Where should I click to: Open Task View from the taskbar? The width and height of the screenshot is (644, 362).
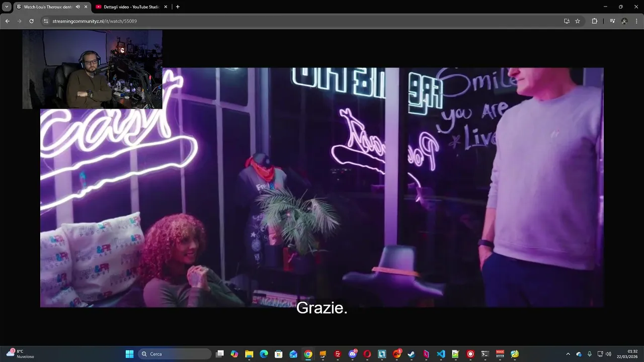(x=220, y=354)
